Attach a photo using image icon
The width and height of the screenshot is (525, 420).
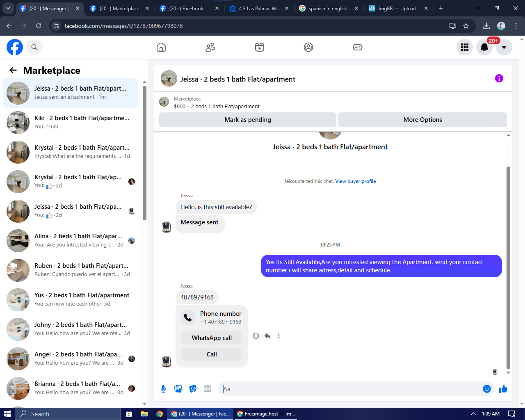pos(178,389)
